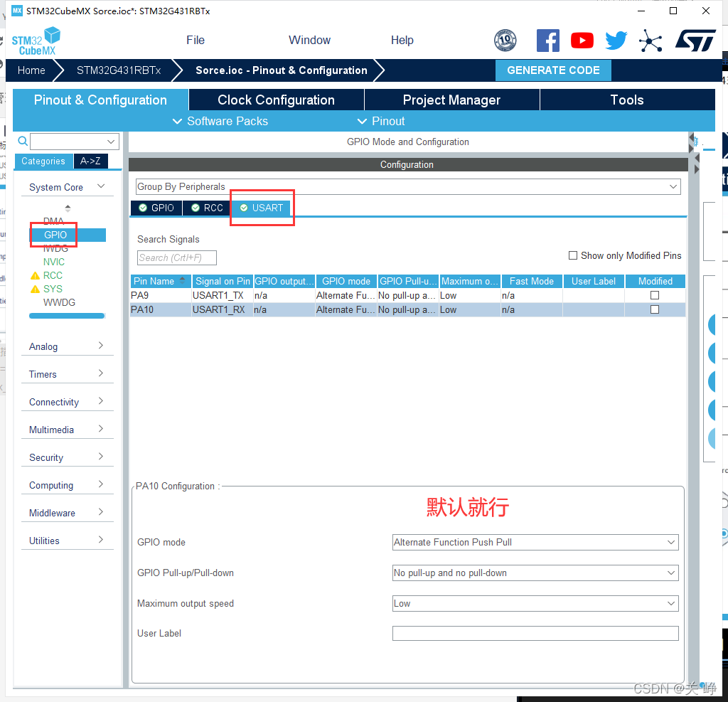Switch to Tools tab
728x702 pixels.
pos(627,100)
